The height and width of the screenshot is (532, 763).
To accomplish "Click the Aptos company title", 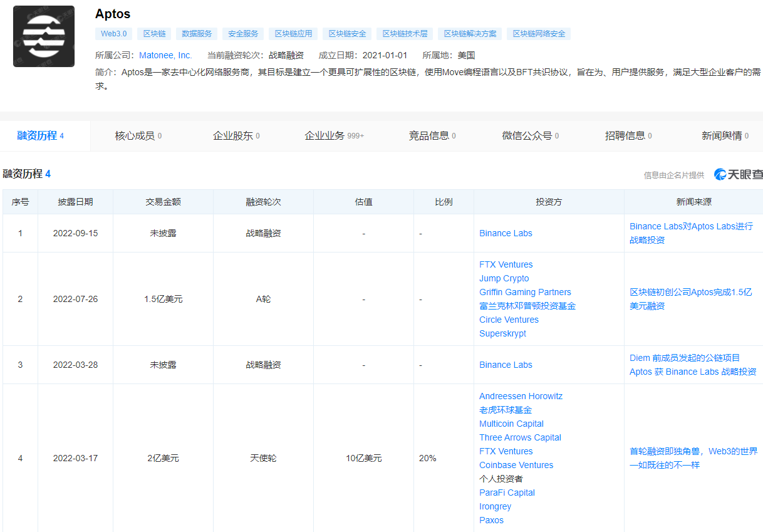I will 113,14.
